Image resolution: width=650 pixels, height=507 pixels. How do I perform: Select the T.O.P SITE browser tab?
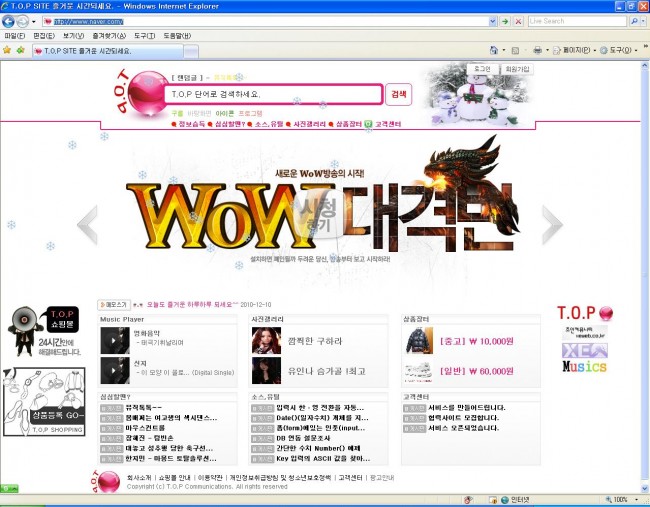(x=107, y=51)
